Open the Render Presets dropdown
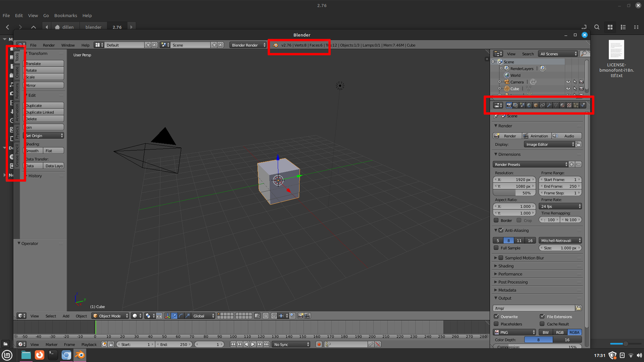This screenshot has width=644, height=362. (531, 164)
